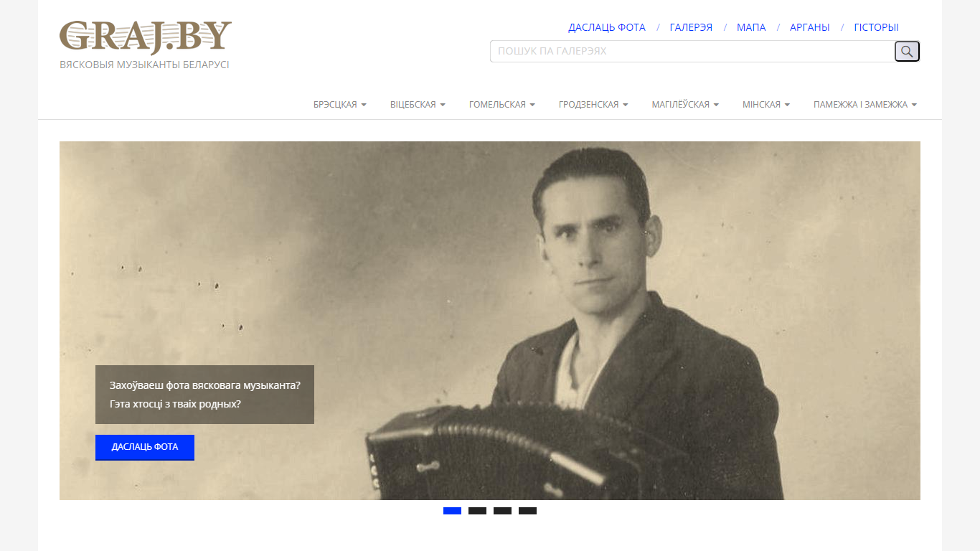Viewport: 980px width, 551px height.
Task: Open the GRAJ.BY logo homepage
Action: [x=146, y=38]
